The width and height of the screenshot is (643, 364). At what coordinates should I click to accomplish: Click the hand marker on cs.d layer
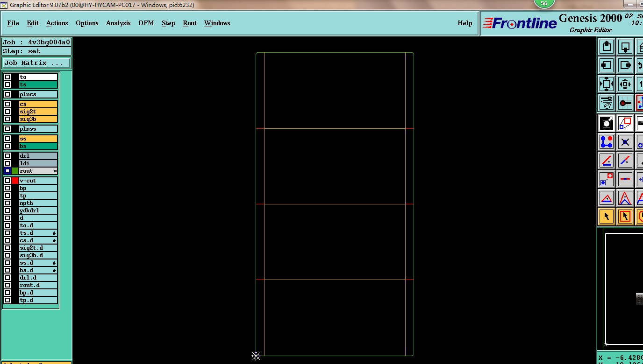tap(54, 240)
